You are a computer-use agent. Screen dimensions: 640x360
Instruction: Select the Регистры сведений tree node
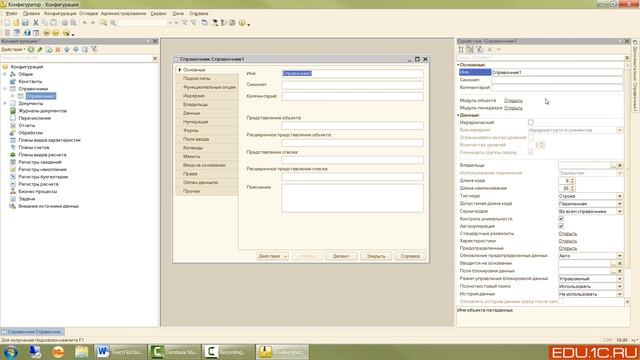pos(40,162)
